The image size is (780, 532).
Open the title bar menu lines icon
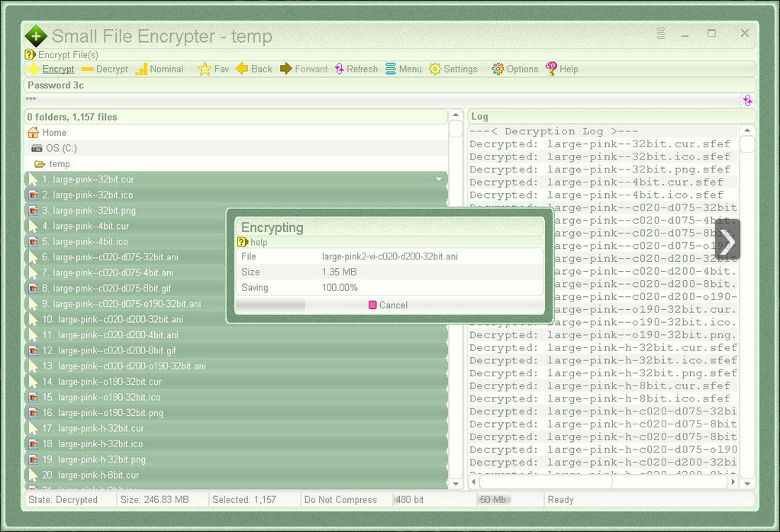[x=661, y=34]
